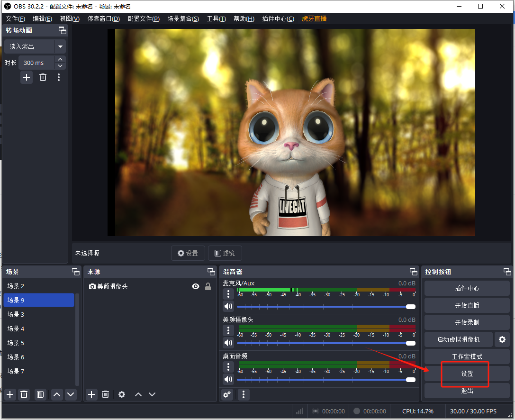This screenshot has width=515, height=420.
Task: Click the source toolbar 滤镜 button
Action: [x=225, y=253]
